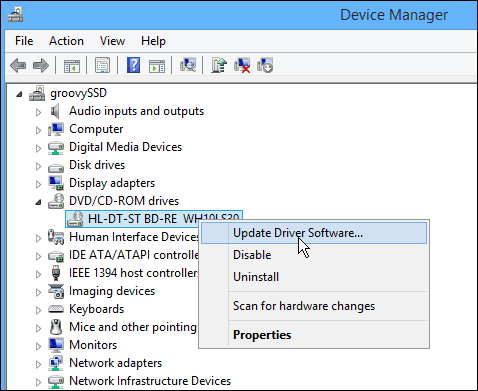Click the Audio inputs and outputs speaker icon
This screenshot has height=391, width=478.
tap(55, 111)
